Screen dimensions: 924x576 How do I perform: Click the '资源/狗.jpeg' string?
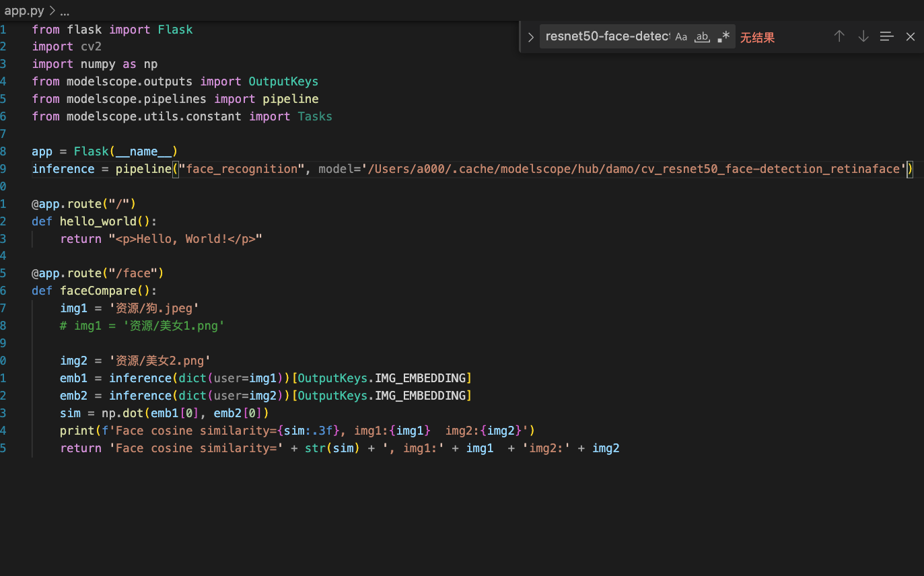154,308
